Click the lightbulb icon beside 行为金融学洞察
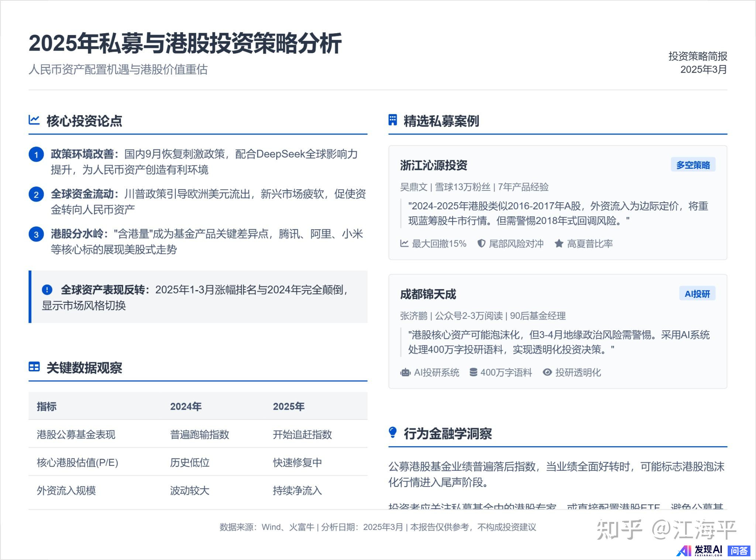 tap(393, 432)
